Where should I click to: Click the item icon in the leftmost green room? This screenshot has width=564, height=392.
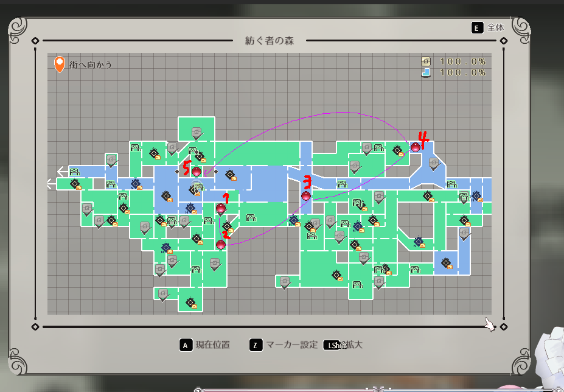[x=75, y=184]
